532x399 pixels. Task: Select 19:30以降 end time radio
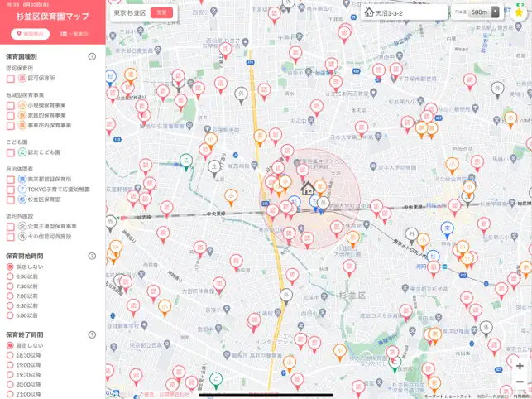[10, 375]
